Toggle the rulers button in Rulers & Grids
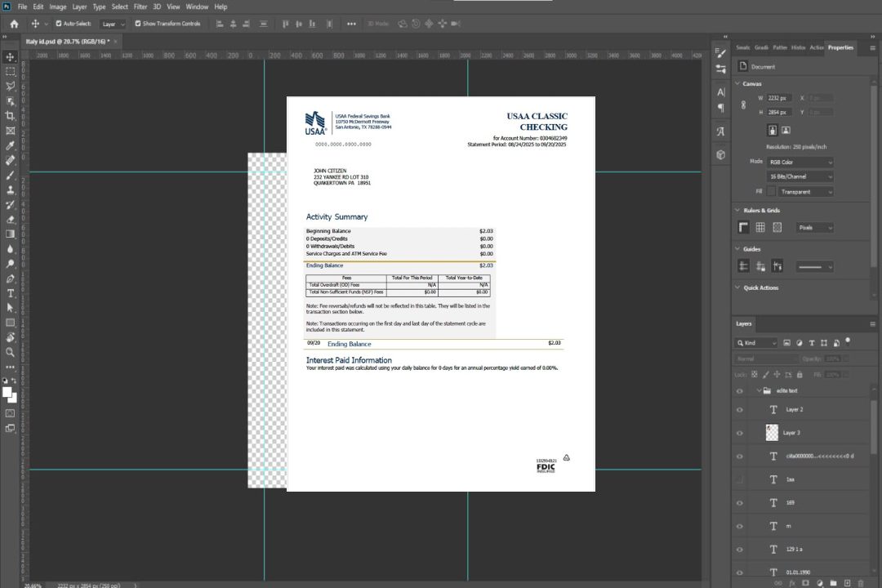Screen dimensions: 882x588 [744, 227]
